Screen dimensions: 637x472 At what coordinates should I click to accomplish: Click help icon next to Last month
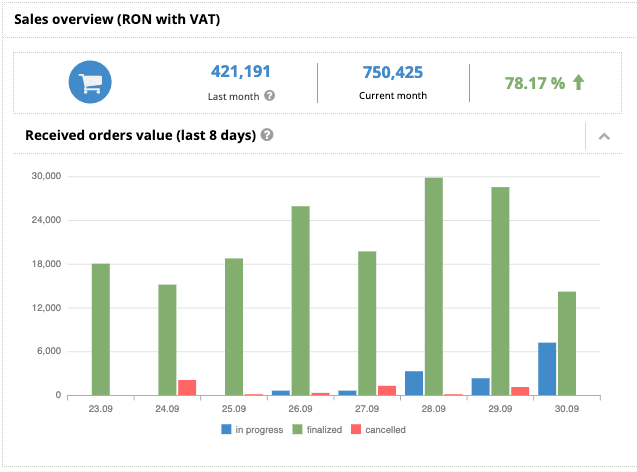click(x=269, y=96)
